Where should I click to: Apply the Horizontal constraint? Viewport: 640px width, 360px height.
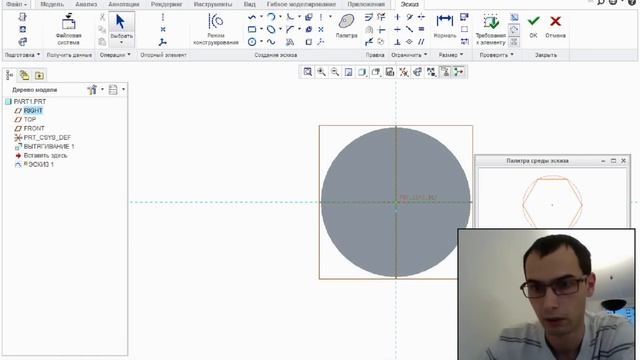[397, 29]
